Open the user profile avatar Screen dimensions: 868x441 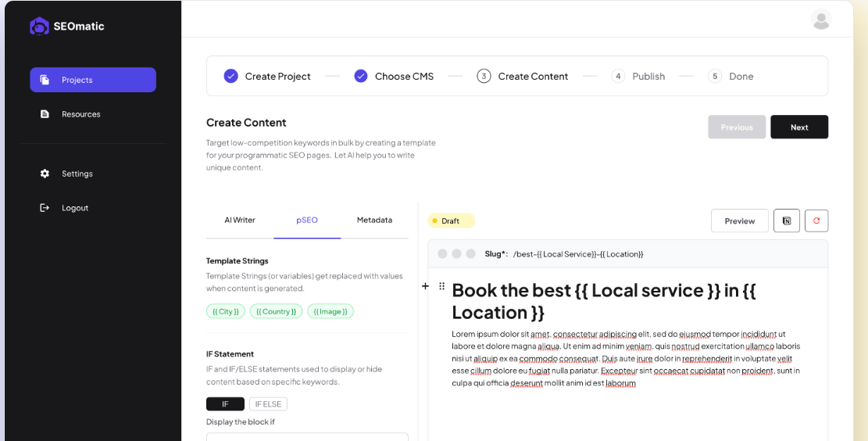pyautogui.click(x=821, y=20)
